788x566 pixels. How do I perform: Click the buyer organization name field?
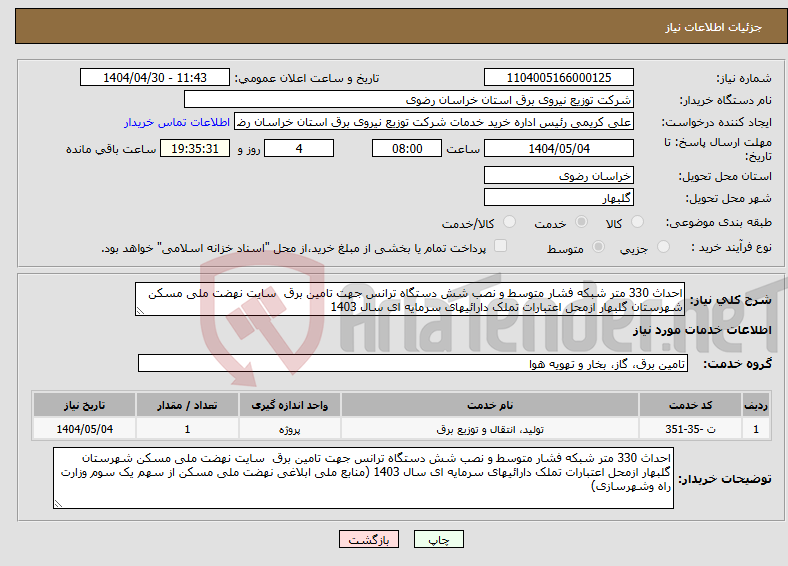tap(409, 100)
